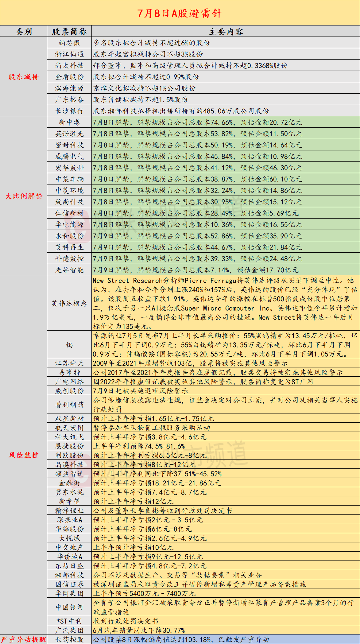Pick the 恩捷股份 name cell
The image size is (360, 644).
tap(69, 446)
